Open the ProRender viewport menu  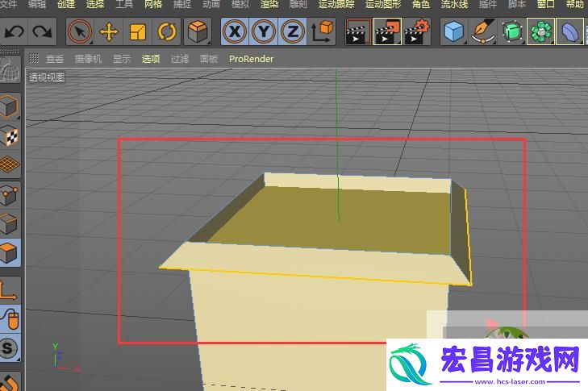(251, 59)
